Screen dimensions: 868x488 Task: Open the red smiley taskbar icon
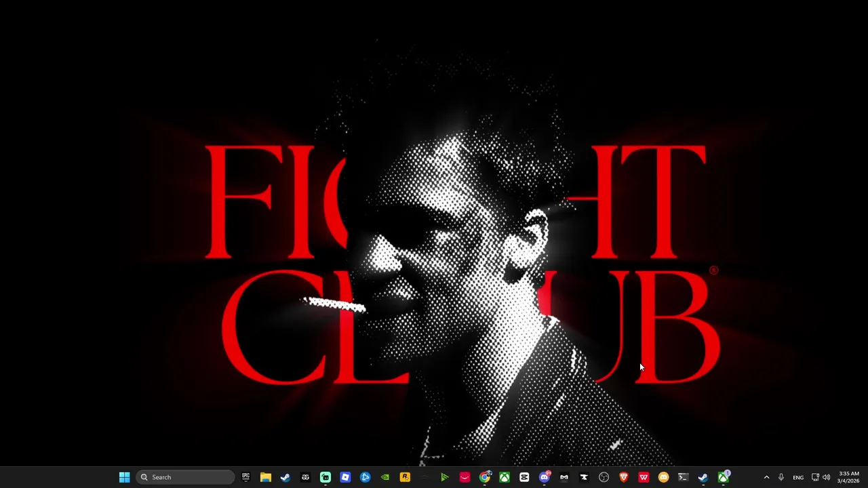click(465, 477)
